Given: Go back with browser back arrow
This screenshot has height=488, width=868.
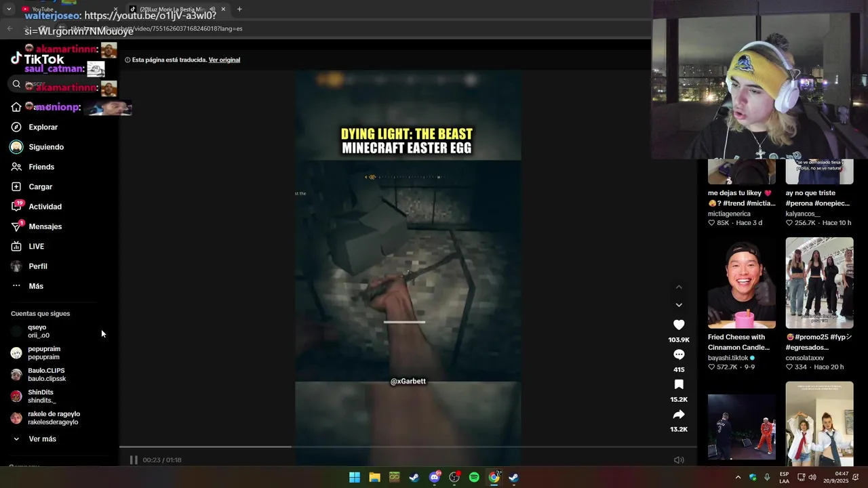Looking at the screenshot, I should [9, 28].
